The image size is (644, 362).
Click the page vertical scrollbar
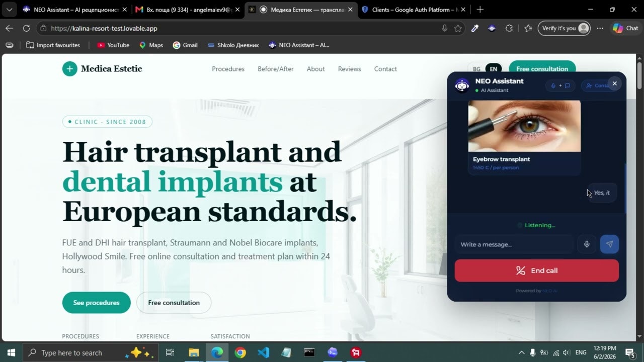pos(639,75)
